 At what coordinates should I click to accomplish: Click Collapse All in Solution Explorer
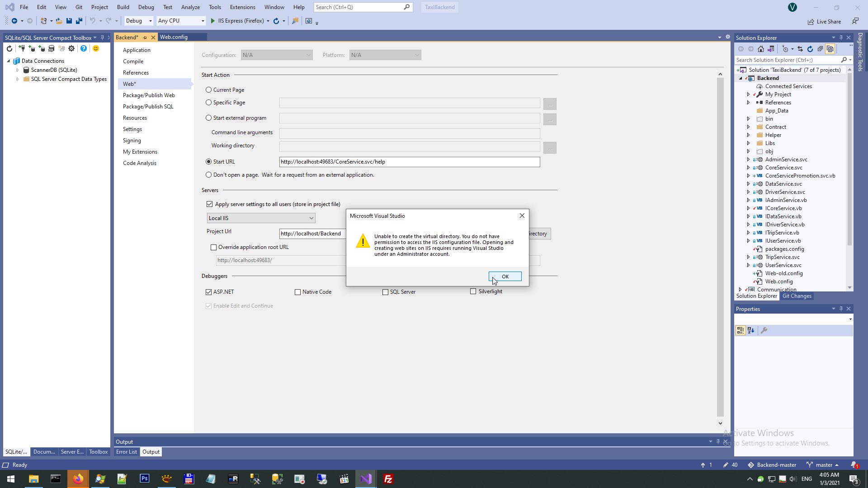(820, 49)
